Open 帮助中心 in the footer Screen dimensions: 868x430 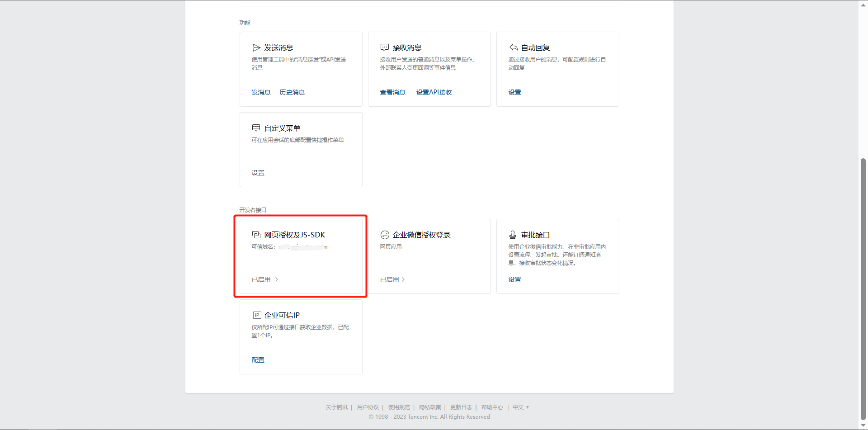tap(492, 407)
